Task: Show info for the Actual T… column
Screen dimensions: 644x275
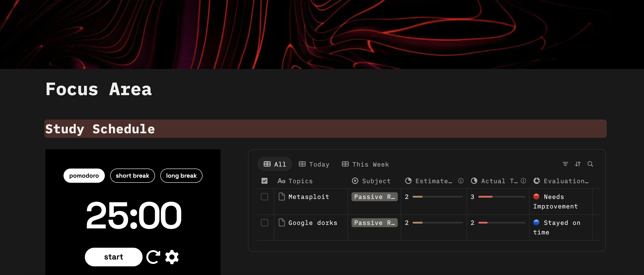Action: click(523, 181)
